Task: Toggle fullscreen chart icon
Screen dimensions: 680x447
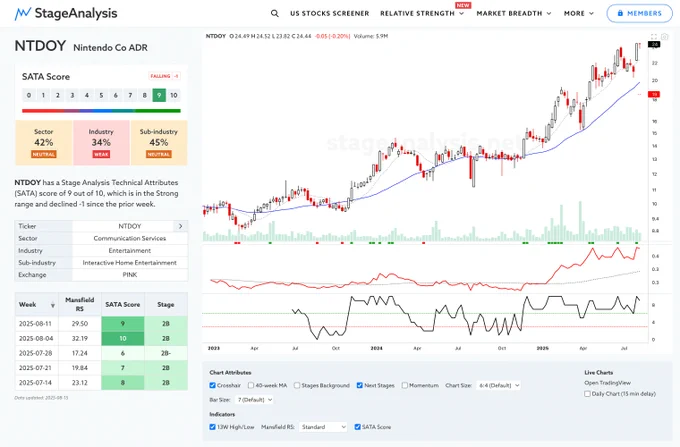Action: pos(654,36)
